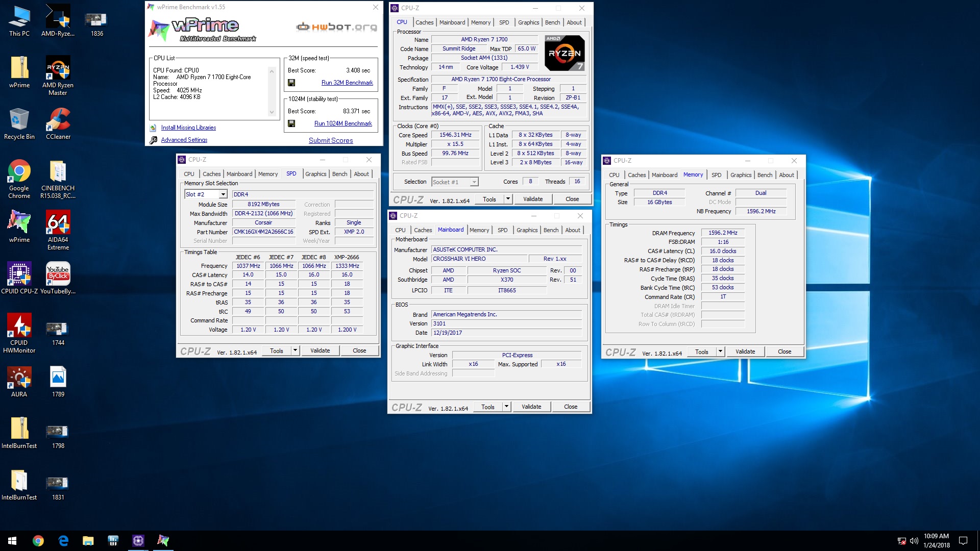The height and width of the screenshot is (551, 980).
Task: Open File Explorer from taskbar
Action: click(x=88, y=541)
